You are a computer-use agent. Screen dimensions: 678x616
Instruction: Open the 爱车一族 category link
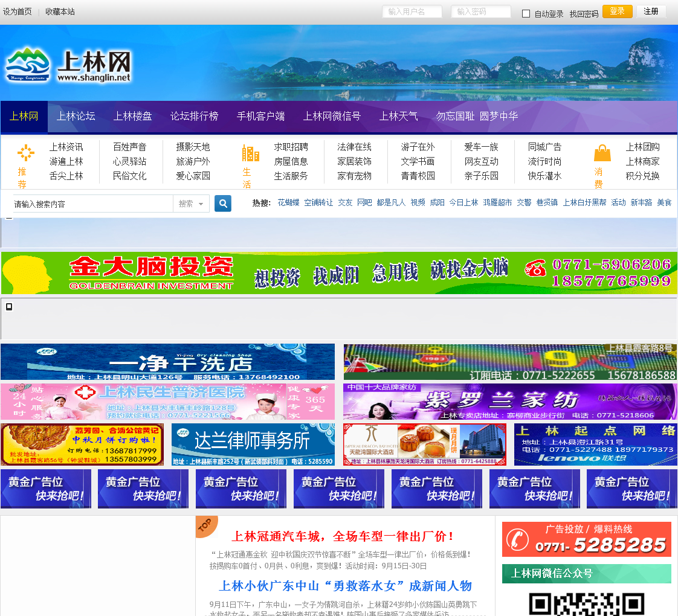(x=481, y=147)
